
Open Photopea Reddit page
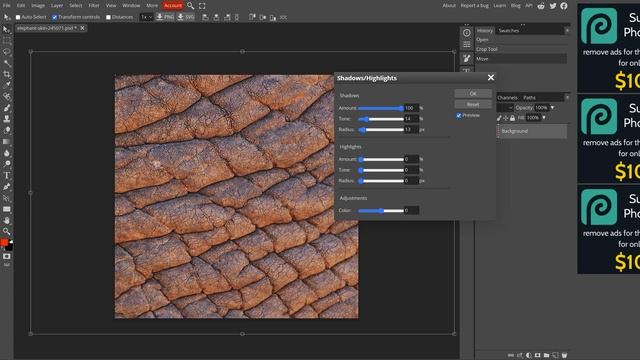click(x=541, y=6)
